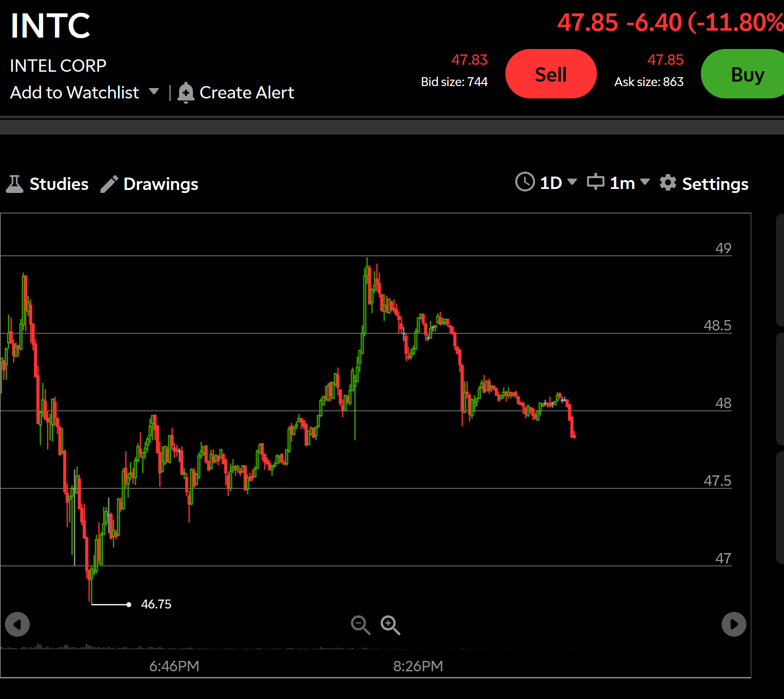This screenshot has width=784, height=699.
Task: Click the zoom out magnifier icon
Action: [360, 625]
